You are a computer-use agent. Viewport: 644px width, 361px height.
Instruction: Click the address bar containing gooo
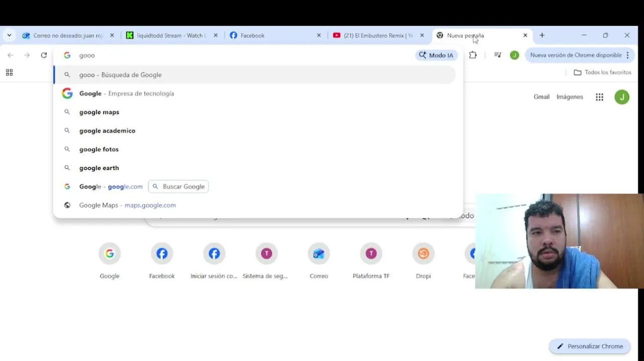point(241,55)
